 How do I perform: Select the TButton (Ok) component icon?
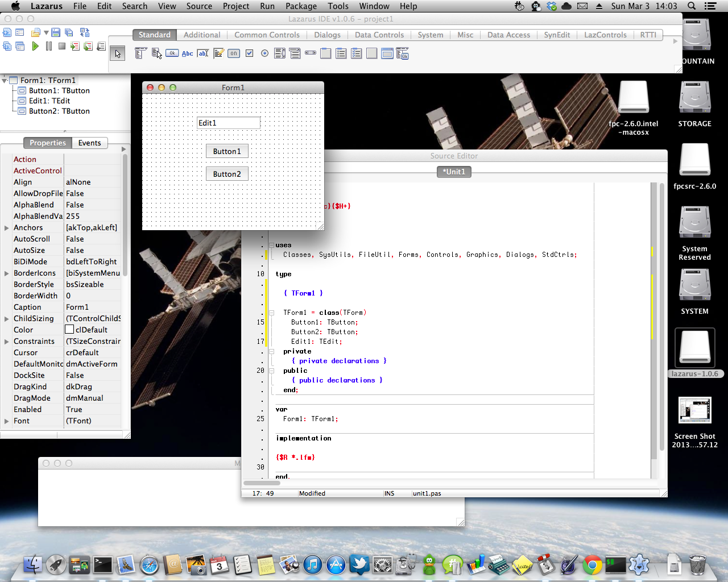(x=172, y=53)
